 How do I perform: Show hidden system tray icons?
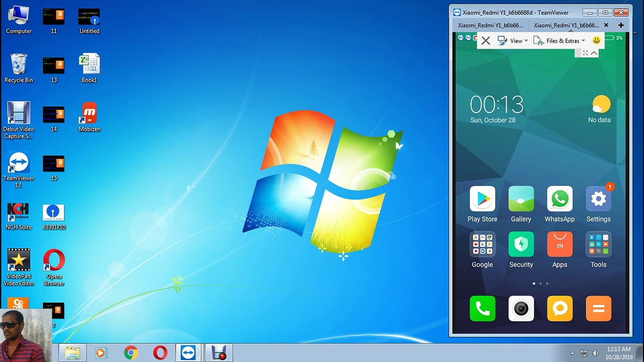572,353
